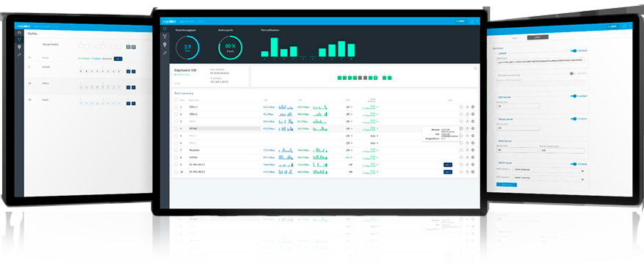This screenshot has width=644, height=264.
Task: Click the LAG button on port 10 row
Action: (x=448, y=172)
